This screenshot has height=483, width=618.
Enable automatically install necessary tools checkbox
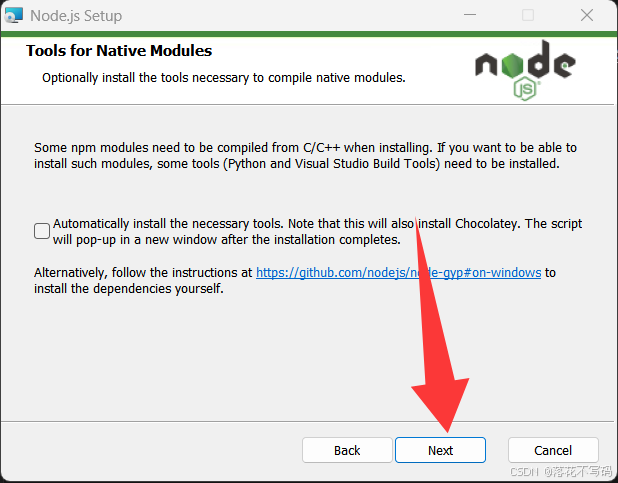click(42, 231)
